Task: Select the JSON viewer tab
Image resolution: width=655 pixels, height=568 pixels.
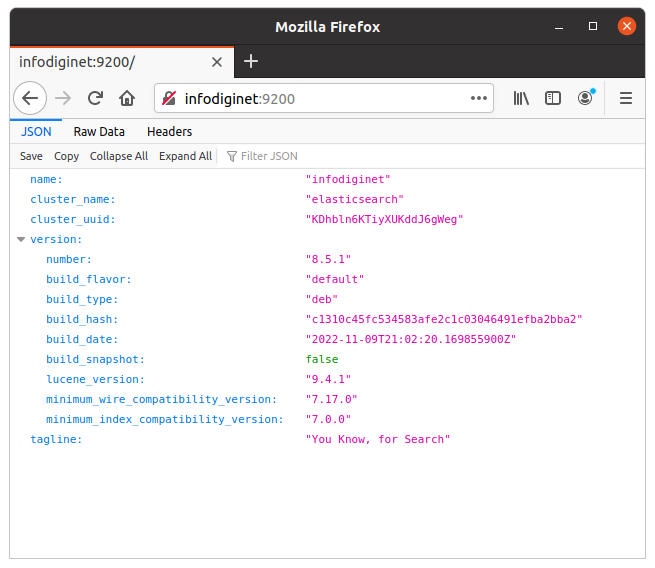Action: [36, 132]
